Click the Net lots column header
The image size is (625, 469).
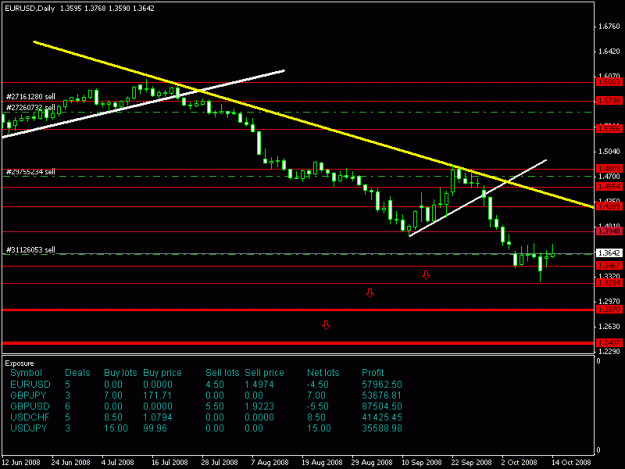click(x=323, y=373)
